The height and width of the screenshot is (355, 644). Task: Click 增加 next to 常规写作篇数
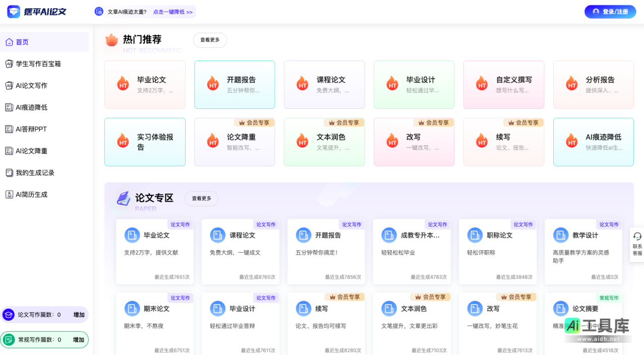click(x=78, y=339)
